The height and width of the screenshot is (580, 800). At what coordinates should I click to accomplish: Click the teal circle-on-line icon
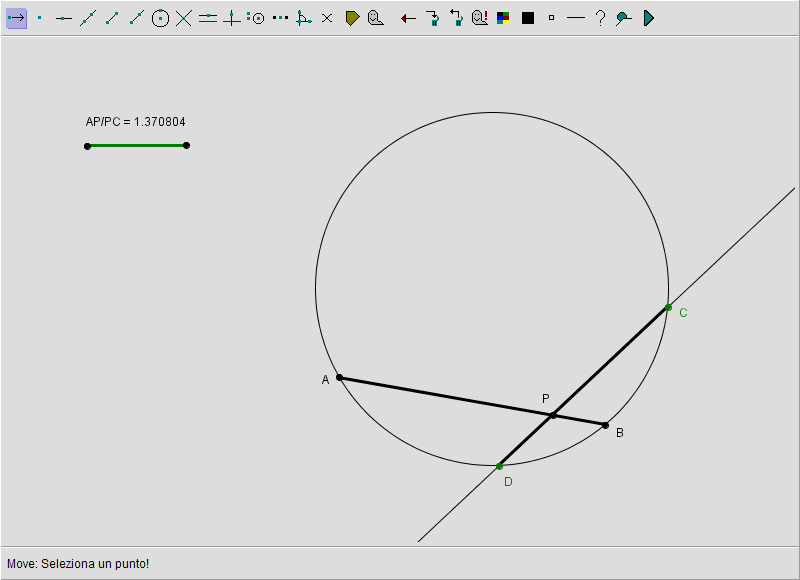click(x=623, y=19)
